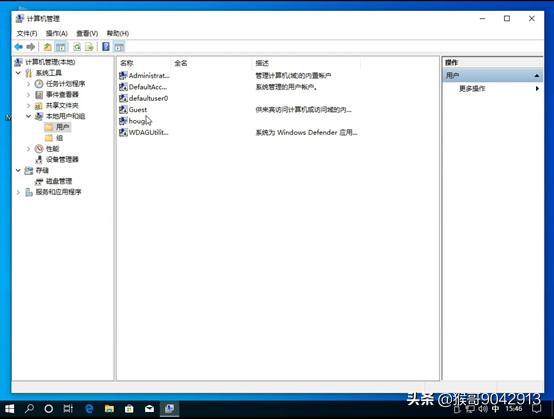Click the Guest description text

[x=303, y=110]
